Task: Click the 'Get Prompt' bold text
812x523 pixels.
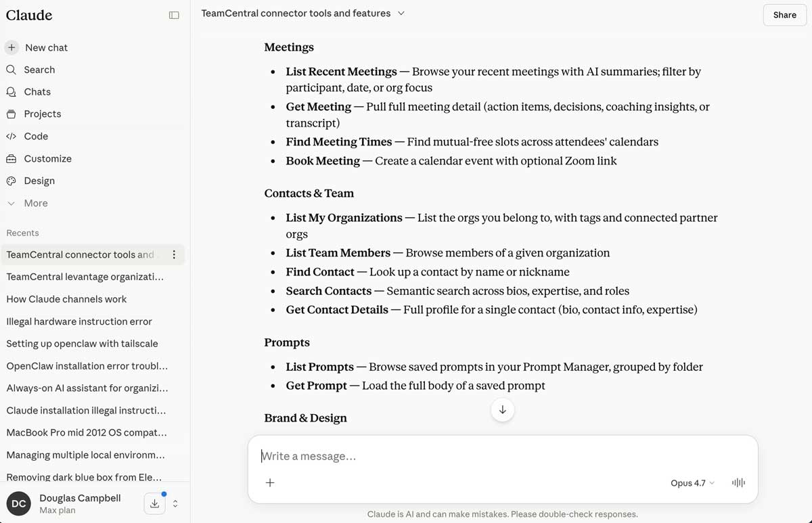Action: click(x=316, y=386)
